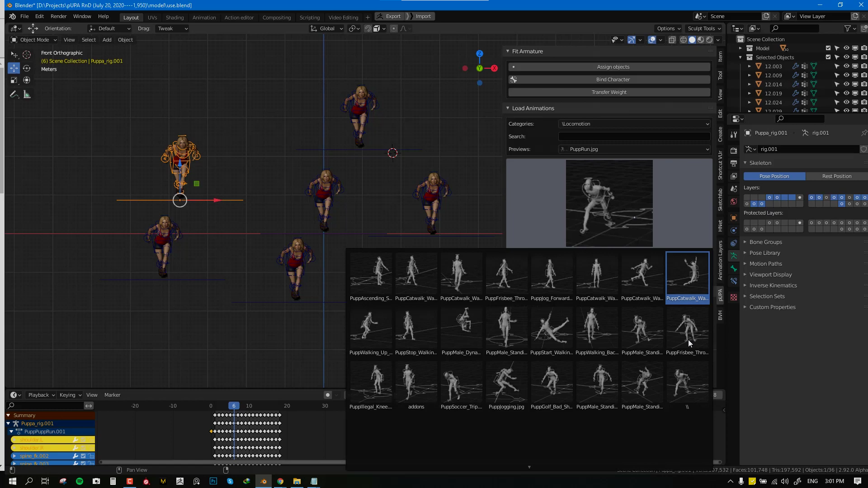The width and height of the screenshot is (868, 488).
Task: Click frame 6 marker in timeline
Action: point(234,406)
